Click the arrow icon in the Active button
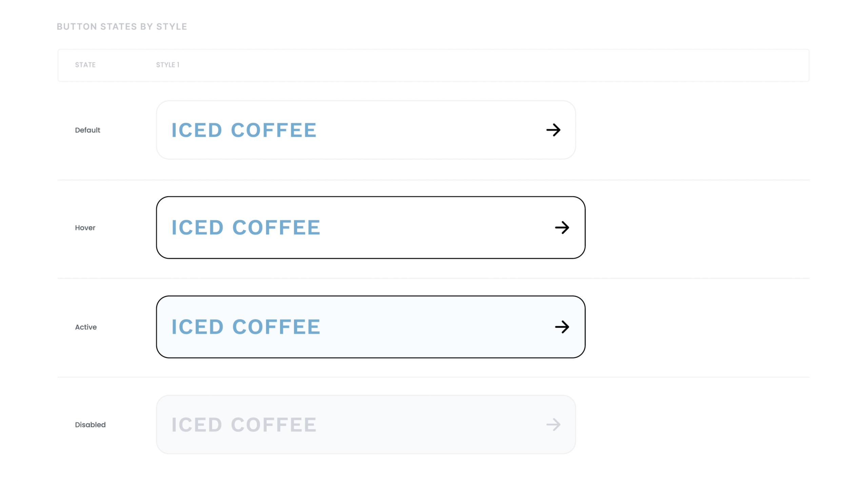This screenshot has width=868, height=481. click(562, 327)
